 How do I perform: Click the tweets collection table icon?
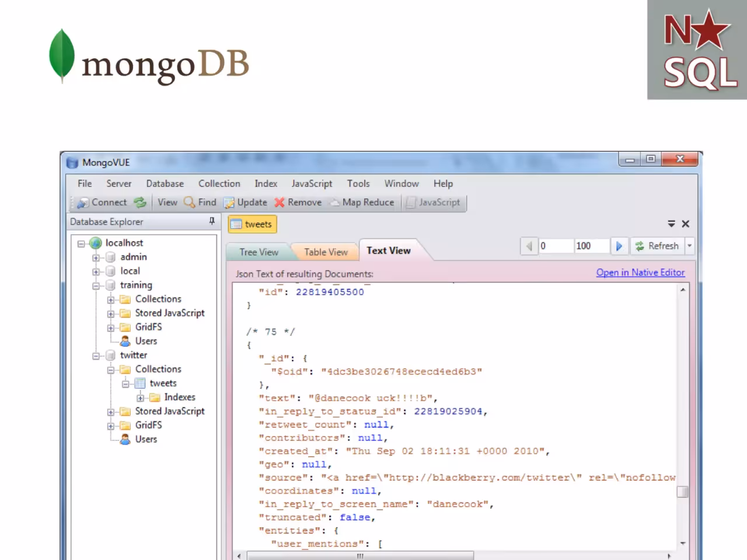140,383
